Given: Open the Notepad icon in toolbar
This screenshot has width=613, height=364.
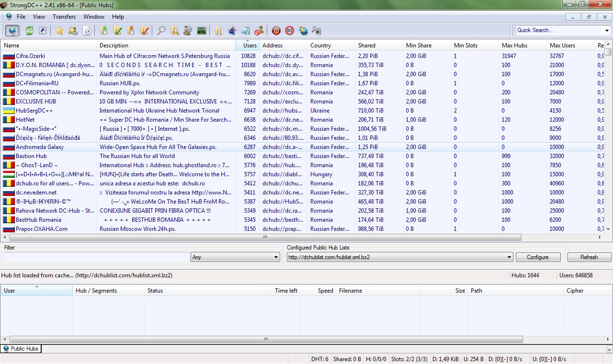Looking at the screenshot, I should [x=246, y=31].
